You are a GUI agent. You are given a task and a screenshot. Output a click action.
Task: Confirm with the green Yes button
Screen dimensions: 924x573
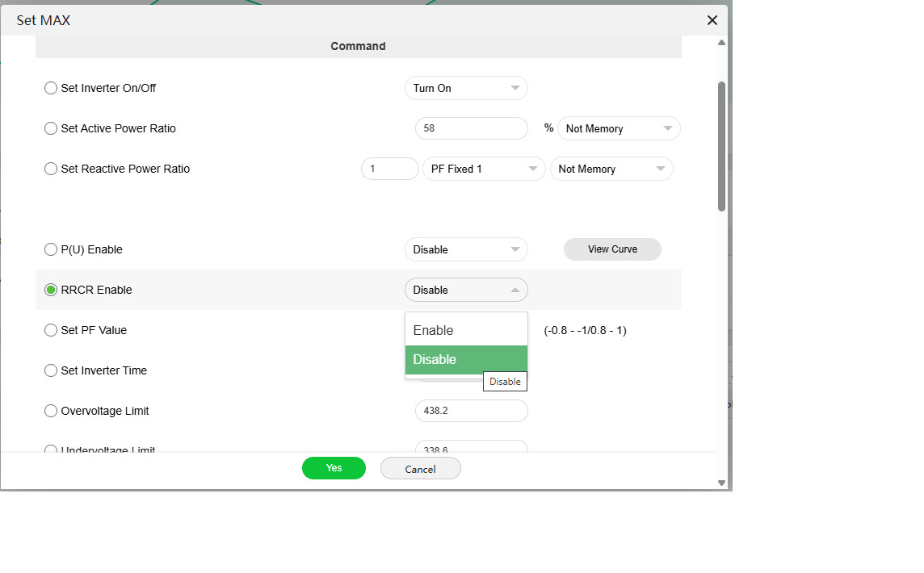[x=334, y=468]
